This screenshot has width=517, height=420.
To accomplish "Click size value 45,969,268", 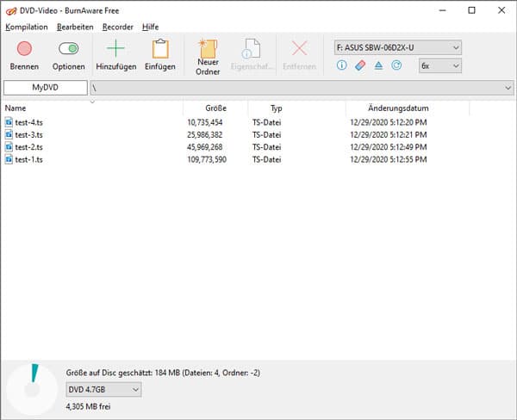I will point(205,147).
